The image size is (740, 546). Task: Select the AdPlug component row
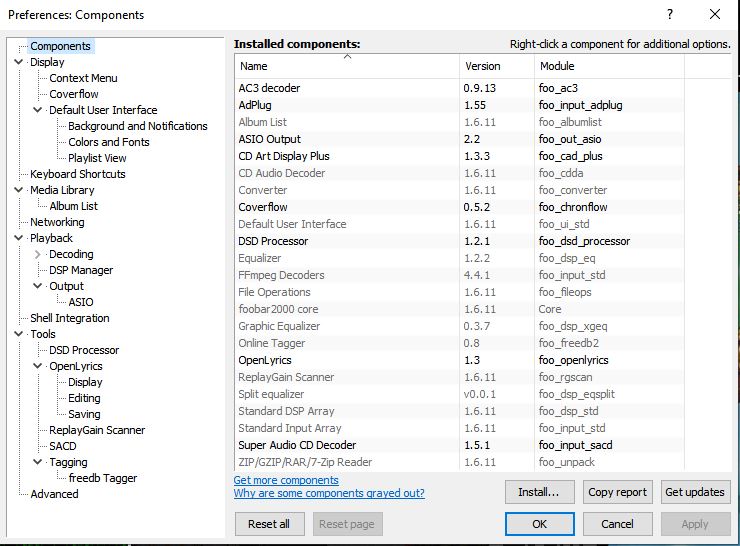click(459, 105)
